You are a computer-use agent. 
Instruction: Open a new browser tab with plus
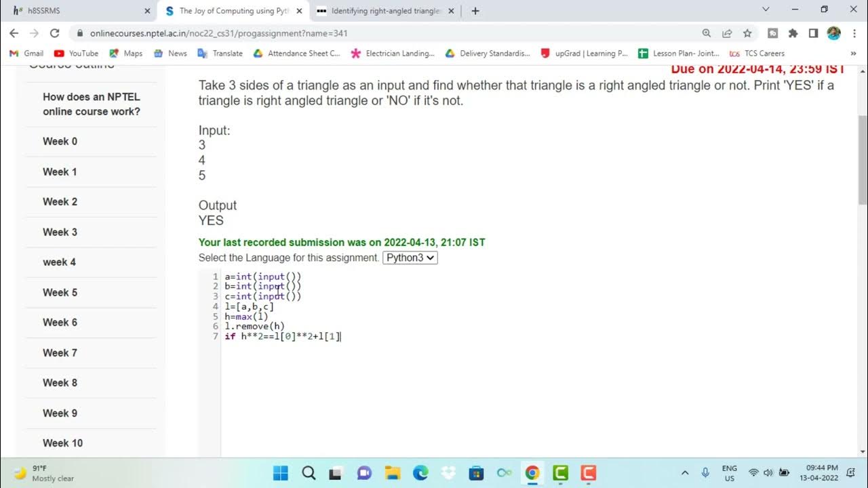[x=475, y=11]
